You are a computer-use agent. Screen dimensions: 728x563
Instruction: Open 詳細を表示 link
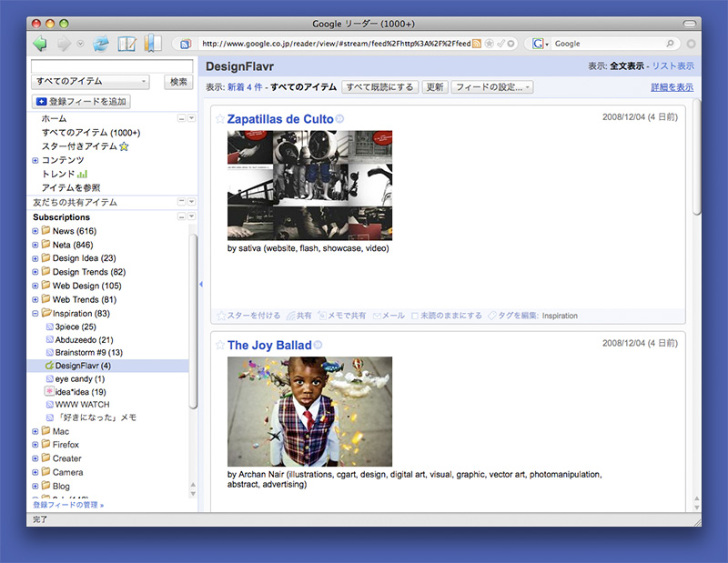pyautogui.click(x=672, y=86)
